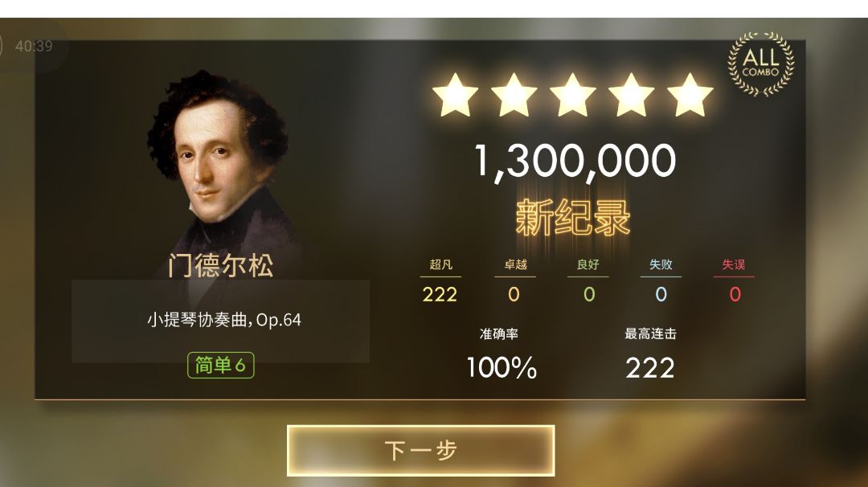
Task: Select the fourth gold star
Action: point(631,96)
